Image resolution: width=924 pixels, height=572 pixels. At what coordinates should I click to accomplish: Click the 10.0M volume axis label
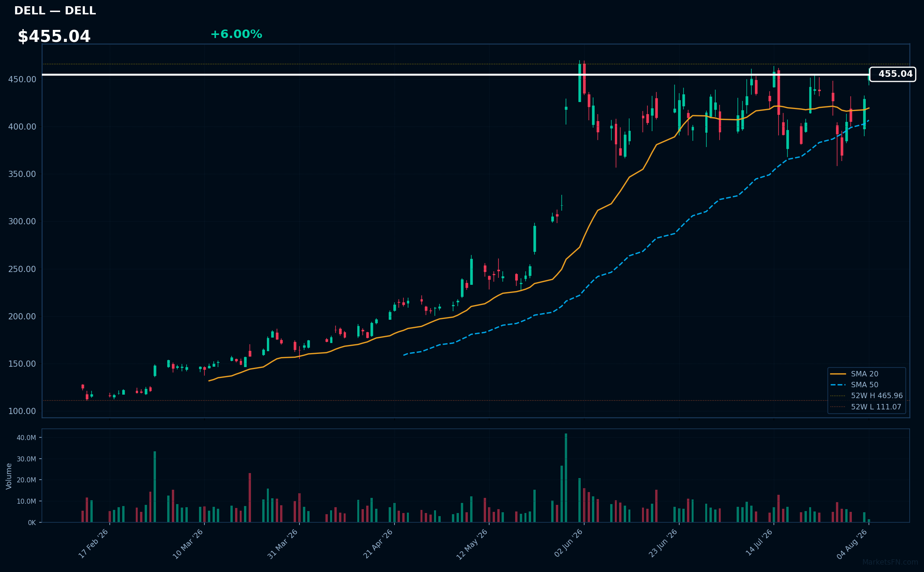tap(26, 501)
